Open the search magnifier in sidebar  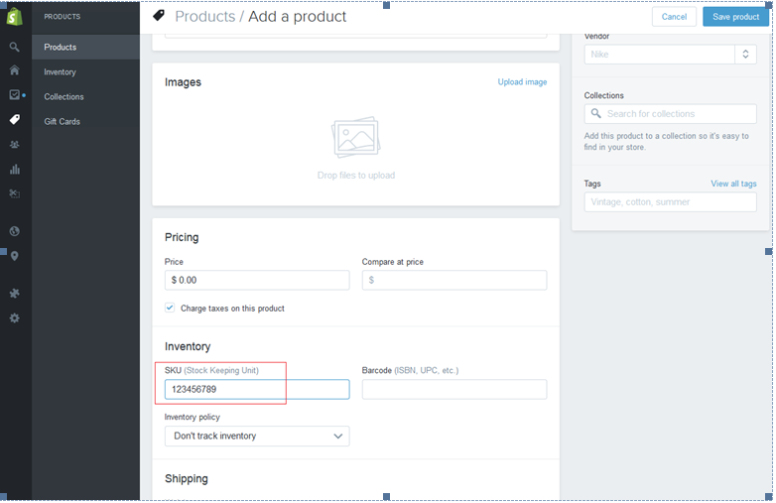coord(14,47)
